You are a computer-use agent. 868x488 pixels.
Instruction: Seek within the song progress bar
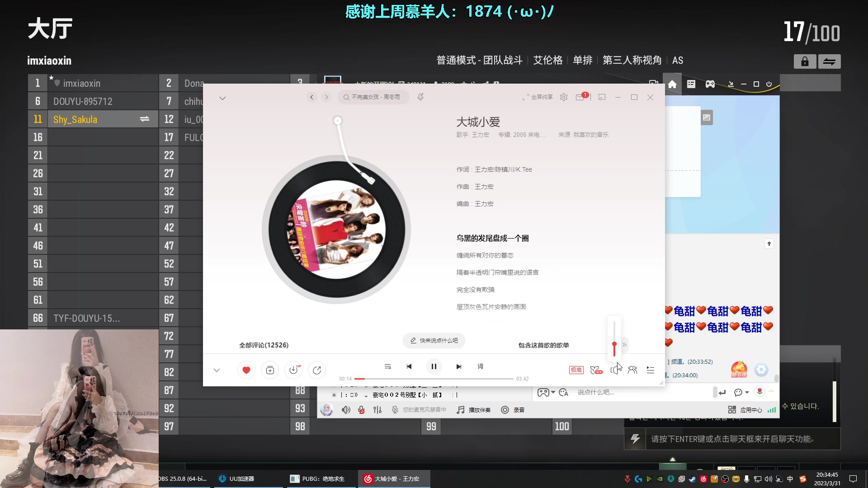434,379
